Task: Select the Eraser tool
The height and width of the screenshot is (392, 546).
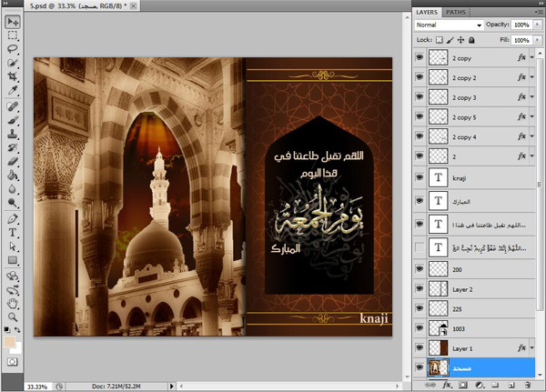Action: coord(13,160)
